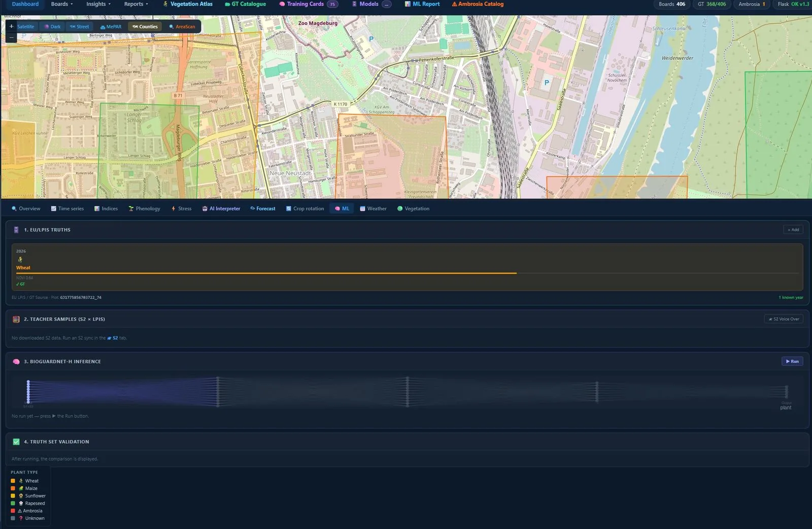Image resolution: width=812 pixels, height=529 pixels.
Task: Follow the S2 tab link in Teacher Samples
Action: click(113, 338)
